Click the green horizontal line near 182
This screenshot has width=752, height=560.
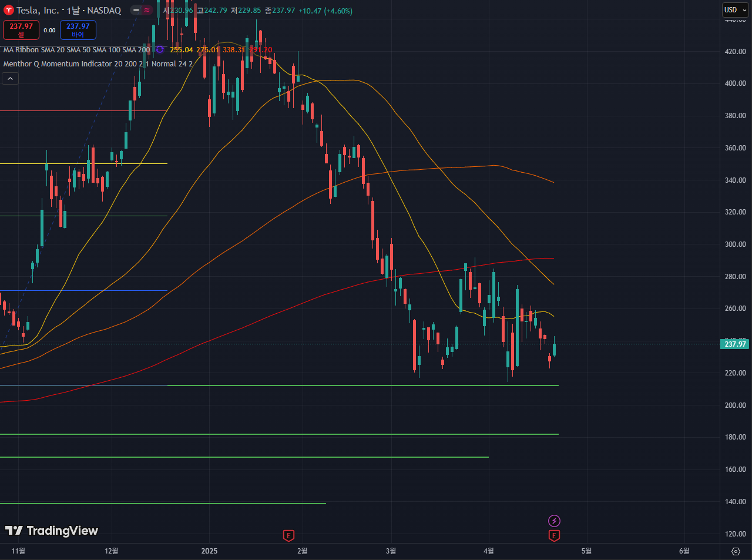point(352,434)
